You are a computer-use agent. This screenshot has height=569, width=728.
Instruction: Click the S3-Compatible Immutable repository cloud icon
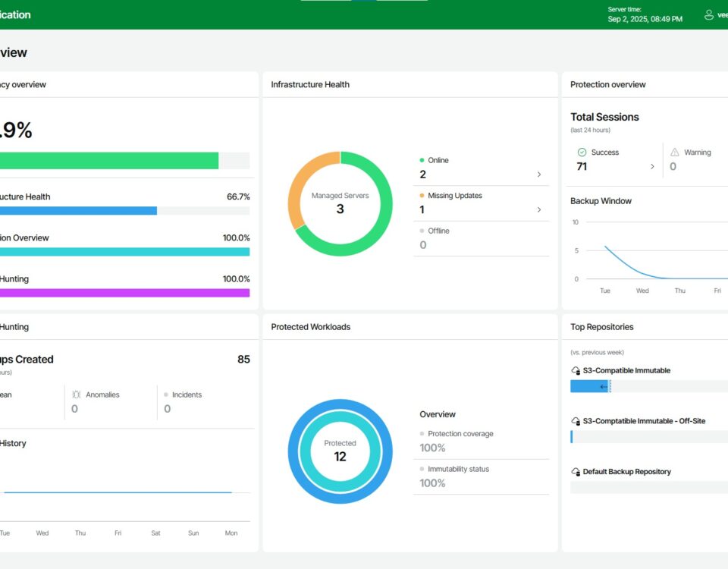[x=576, y=371]
